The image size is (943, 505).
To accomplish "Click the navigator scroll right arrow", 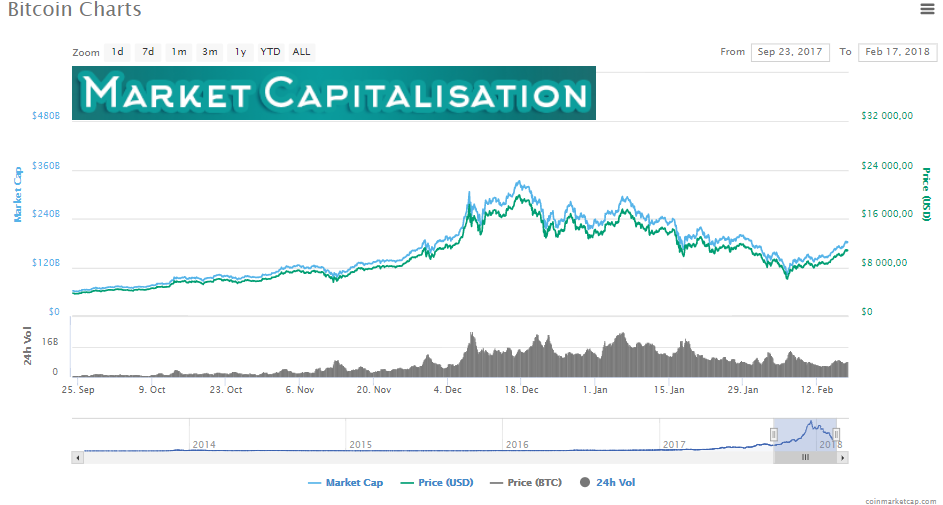I will coord(843,457).
